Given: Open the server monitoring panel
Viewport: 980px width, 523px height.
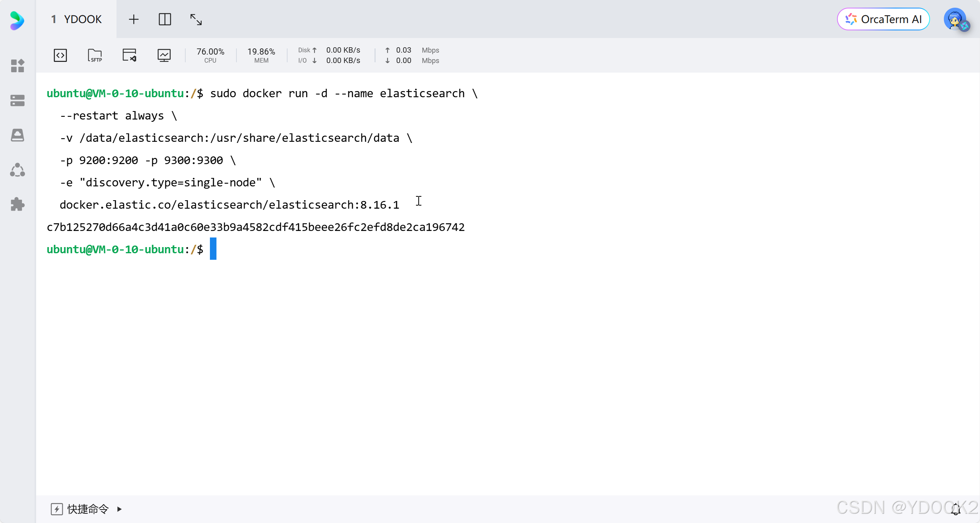Looking at the screenshot, I should click(x=164, y=55).
